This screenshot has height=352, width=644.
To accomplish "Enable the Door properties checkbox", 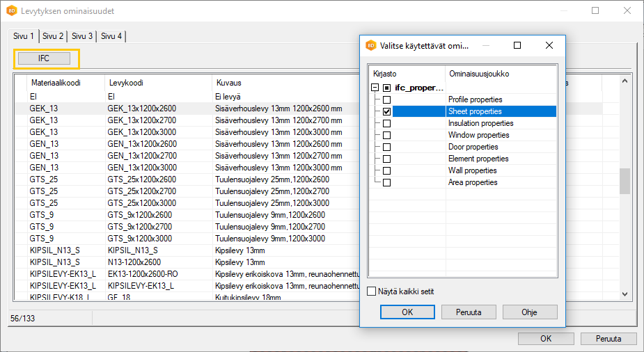I will point(386,147).
